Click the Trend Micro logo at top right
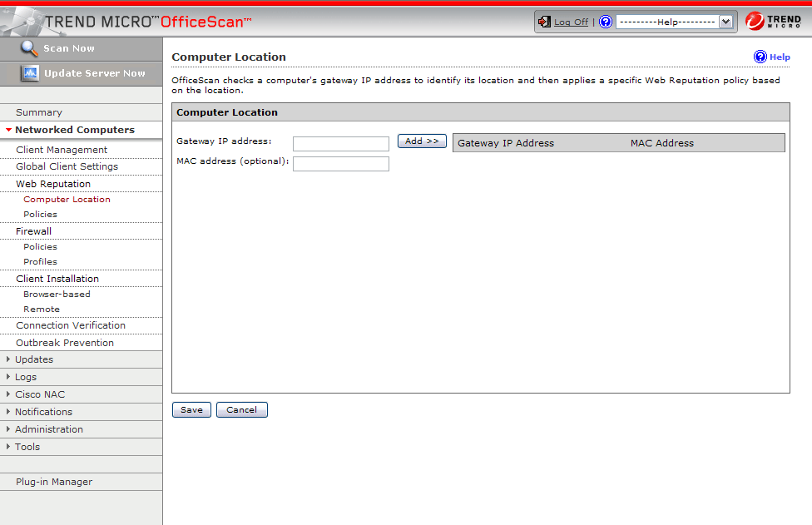 [773, 22]
